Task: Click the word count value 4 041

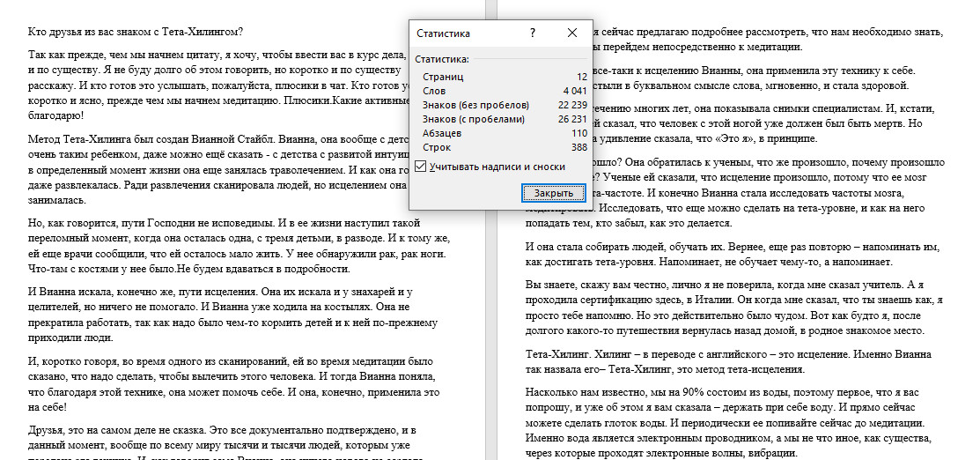Action: [575, 91]
